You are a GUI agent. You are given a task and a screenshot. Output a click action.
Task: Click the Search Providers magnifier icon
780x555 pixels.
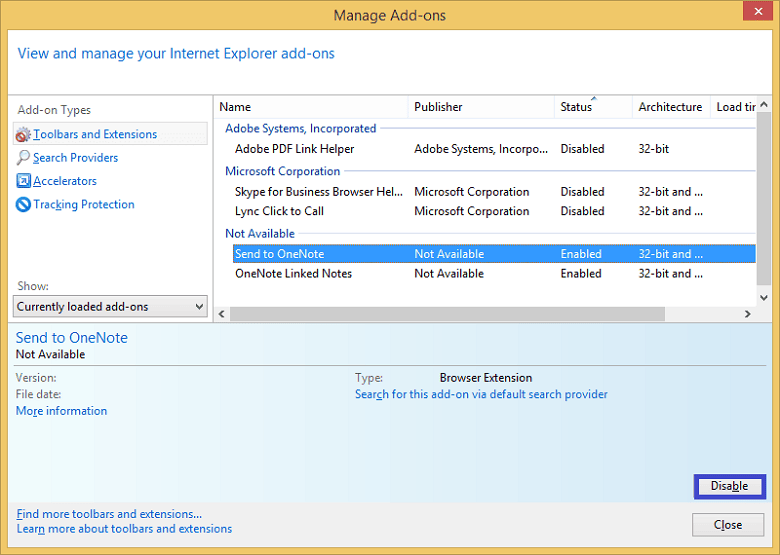(x=23, y=158)
